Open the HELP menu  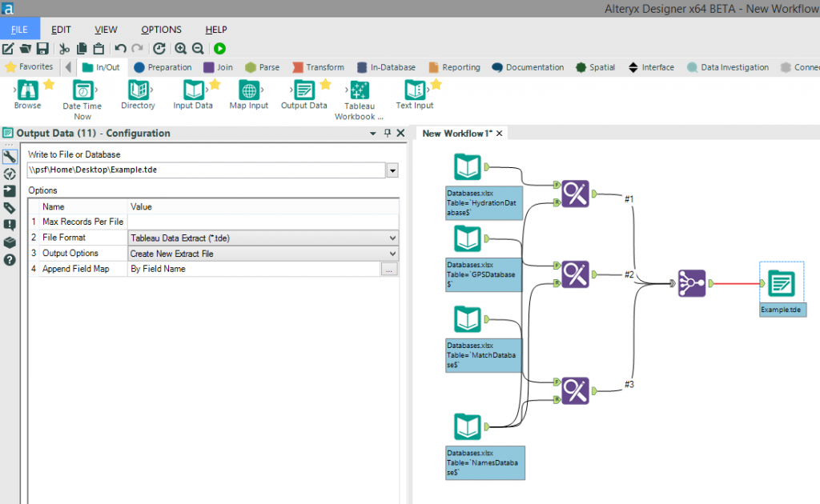click(x=216, y=30)
